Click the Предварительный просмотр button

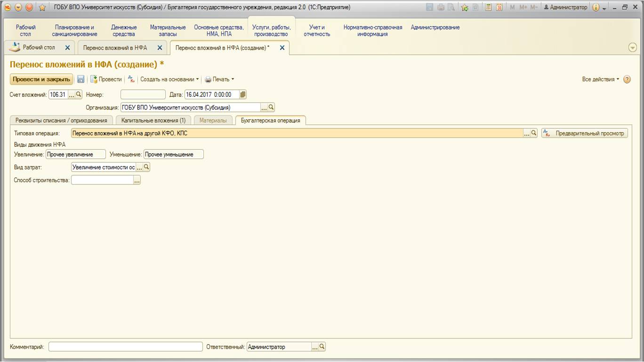coord(585,134)
